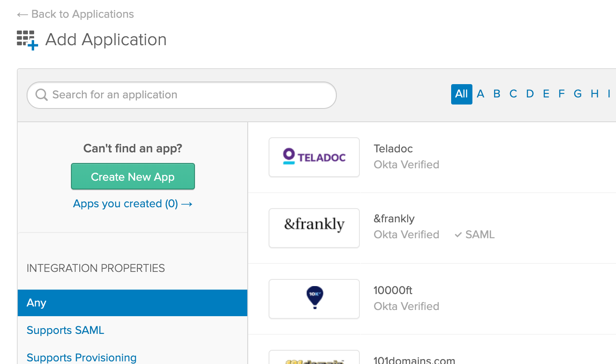This screenshot has height=364, width=616.
Task: Select the All alphabet filter
Action: 461,94
